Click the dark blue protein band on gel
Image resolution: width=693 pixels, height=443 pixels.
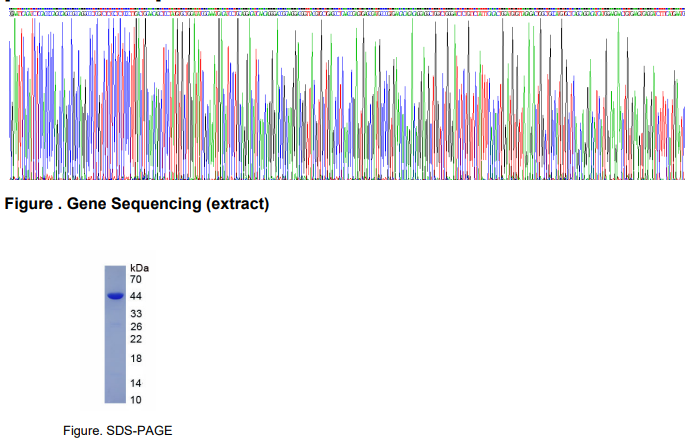tap(114, 296)
